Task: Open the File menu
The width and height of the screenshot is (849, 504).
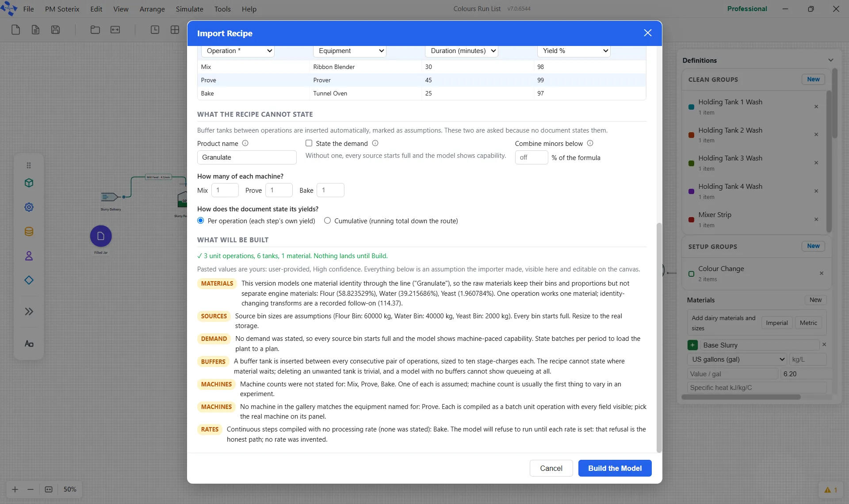Action: tap(28, 9)
